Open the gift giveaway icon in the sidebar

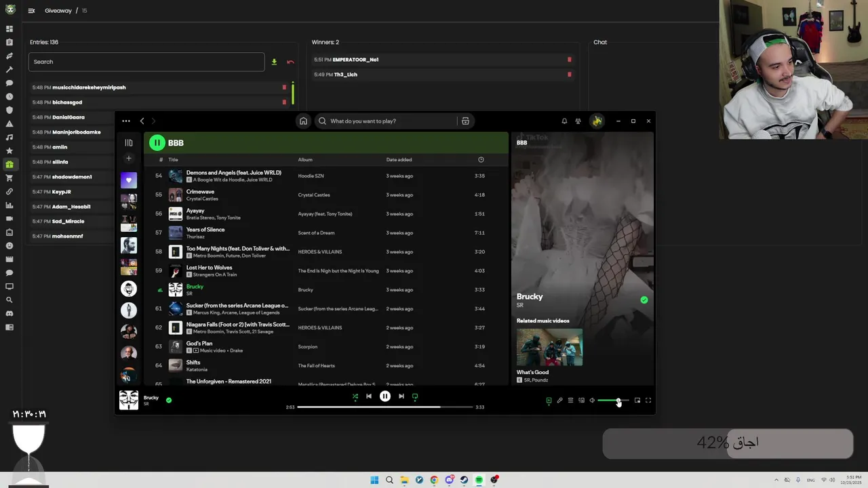[x=9, y=165]
